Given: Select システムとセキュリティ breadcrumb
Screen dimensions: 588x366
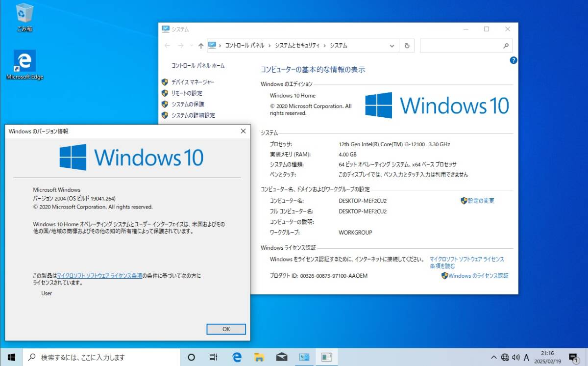Looking at the screenshot, I should point(297,46).
